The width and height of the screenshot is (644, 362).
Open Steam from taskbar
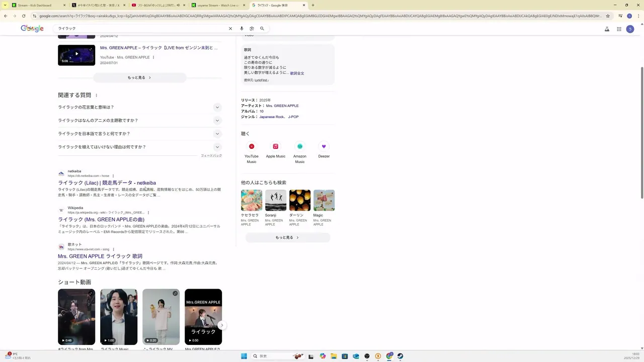400,356
